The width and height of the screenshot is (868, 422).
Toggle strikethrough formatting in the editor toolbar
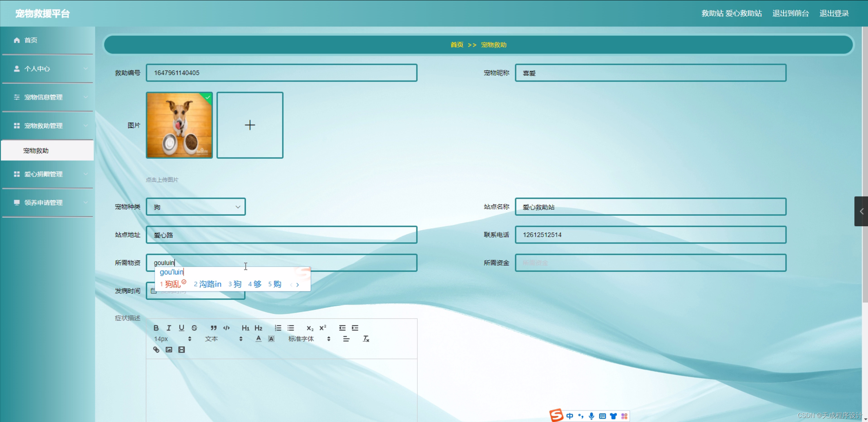pyautogui.click(x=194, y=328)
